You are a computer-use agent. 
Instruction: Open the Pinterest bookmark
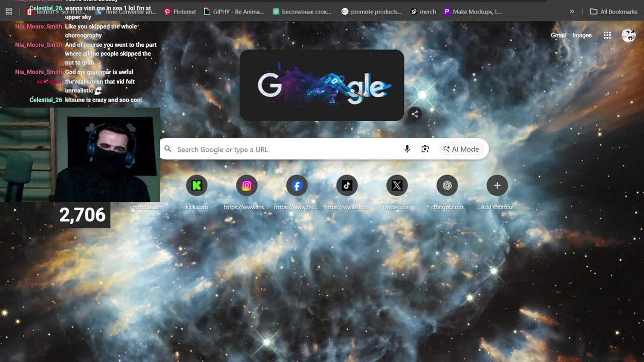(x=180, y=12)
